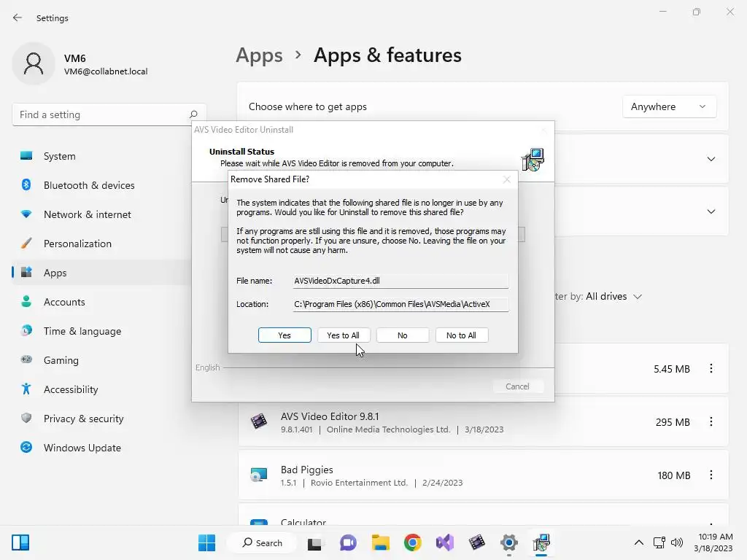Click the File name field AVSVideoDxCapture4.dll
The height and width of the screenshot is (560, 747).
click(400, 281)
